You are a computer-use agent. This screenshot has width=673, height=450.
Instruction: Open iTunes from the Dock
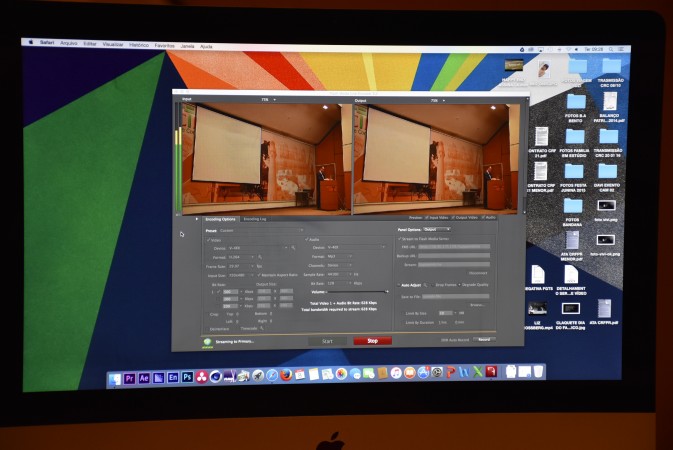pyautogui.click(x=396, y=373)
